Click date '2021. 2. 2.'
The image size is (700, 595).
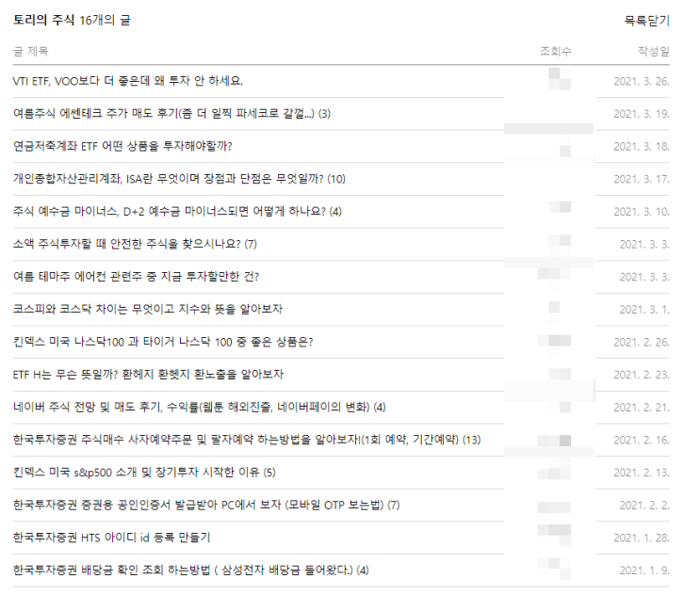(x=644, y=505)
